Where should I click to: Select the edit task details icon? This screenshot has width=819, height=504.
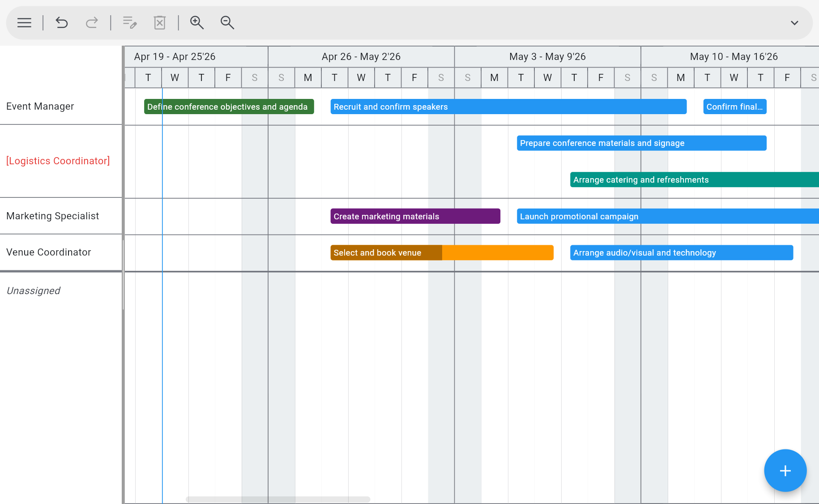click(x=129, y=22)
